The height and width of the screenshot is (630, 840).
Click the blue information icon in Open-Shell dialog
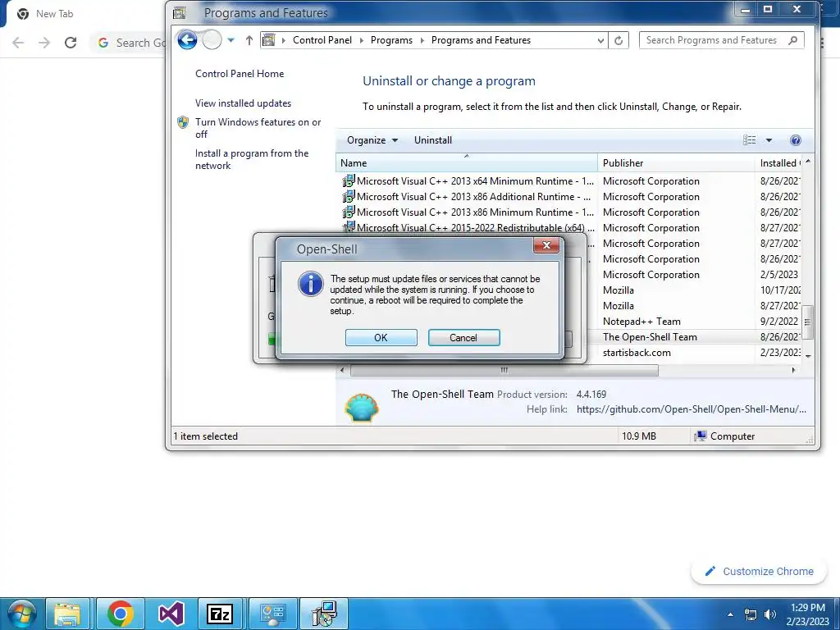coord(311,284)
